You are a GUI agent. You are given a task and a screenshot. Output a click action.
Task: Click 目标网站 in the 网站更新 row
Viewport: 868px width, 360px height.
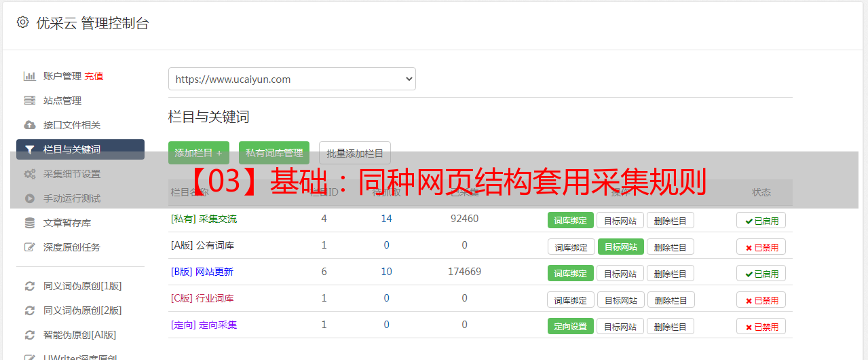[620, 273]
